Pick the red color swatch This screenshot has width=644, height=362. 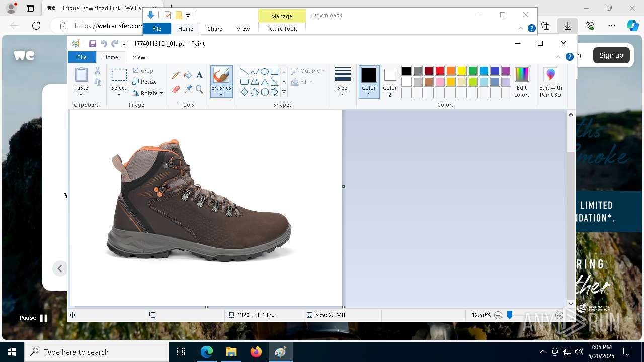440,71
